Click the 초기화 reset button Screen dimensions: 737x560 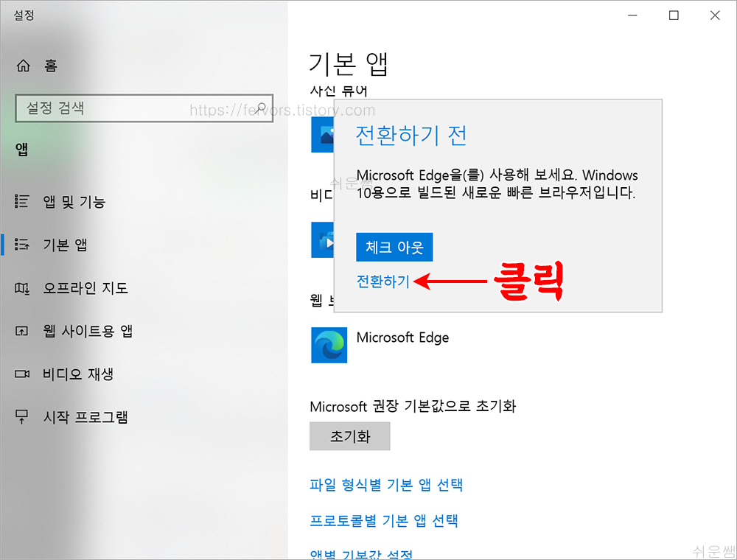[x=349, y=436]
